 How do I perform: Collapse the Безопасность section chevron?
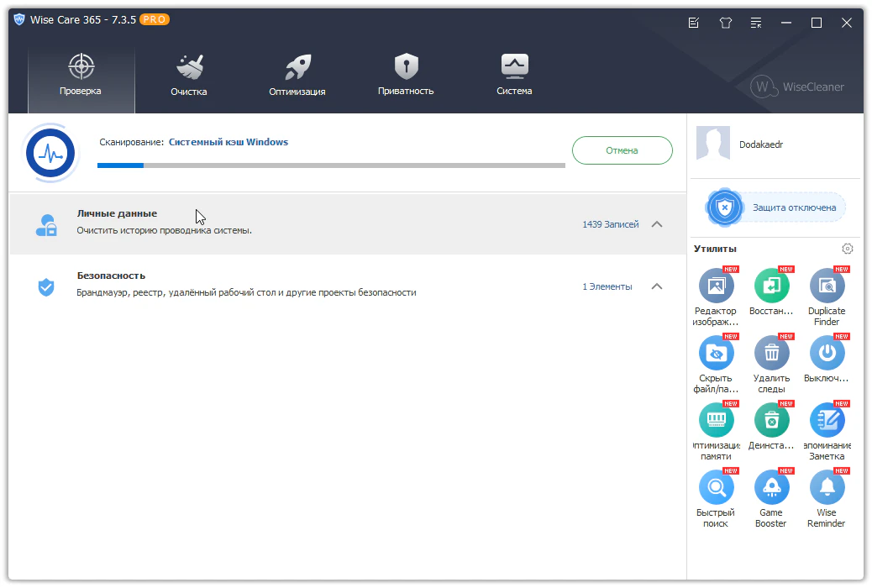657,286
